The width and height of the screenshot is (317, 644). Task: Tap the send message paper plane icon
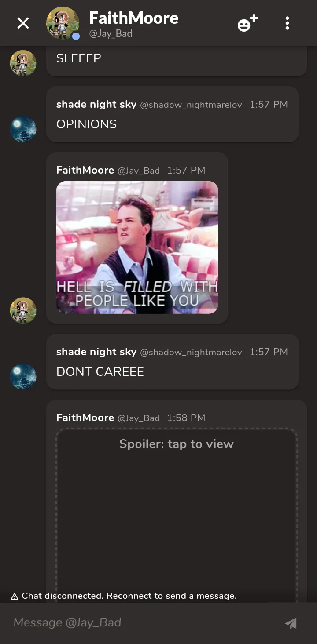291,623
